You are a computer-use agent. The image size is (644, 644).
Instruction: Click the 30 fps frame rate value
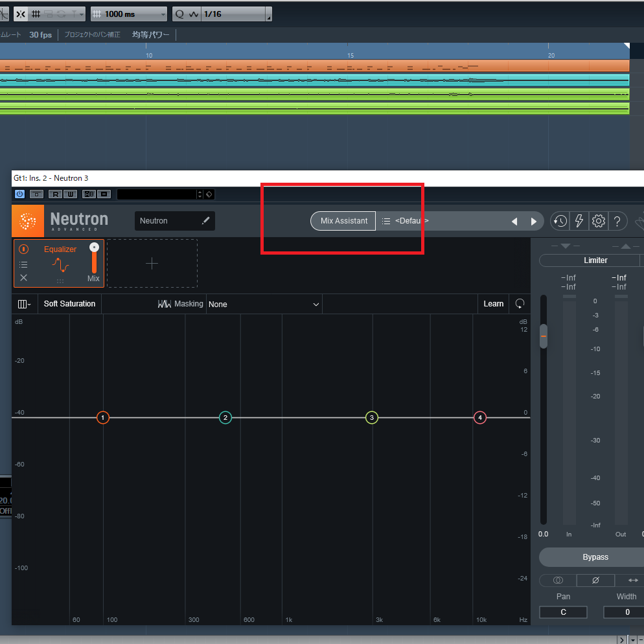coord(40,35)
